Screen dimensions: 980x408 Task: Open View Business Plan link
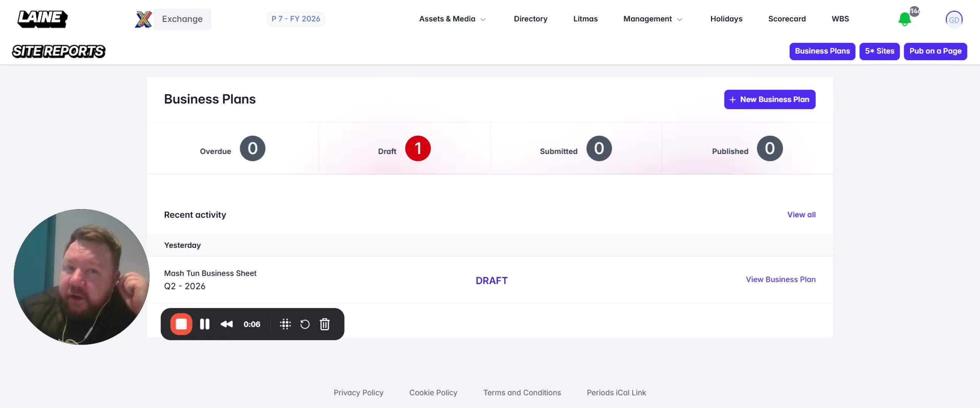(x=780, y=279)
